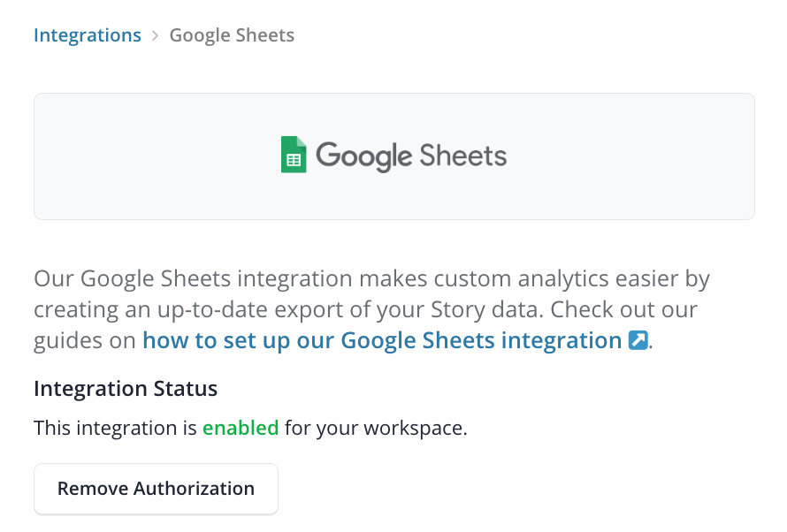The image size is (787, 532).
Task: Open the Google Sheets setup guide link
Action: 382,340
